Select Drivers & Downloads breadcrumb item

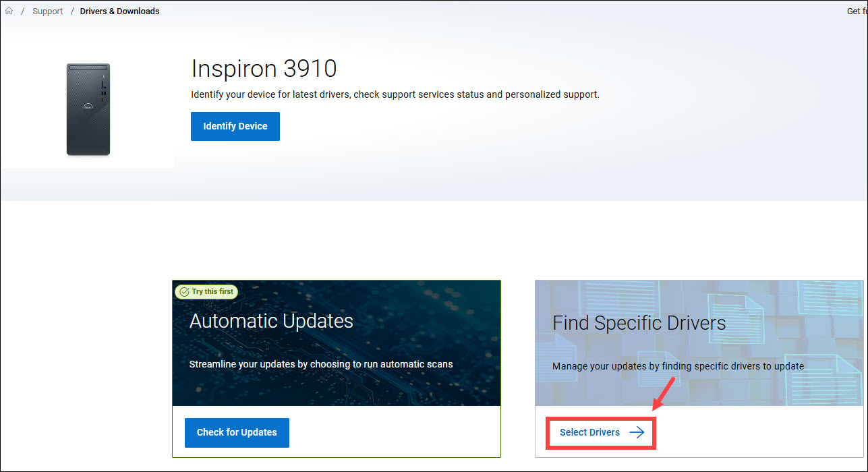pos(119,11)
